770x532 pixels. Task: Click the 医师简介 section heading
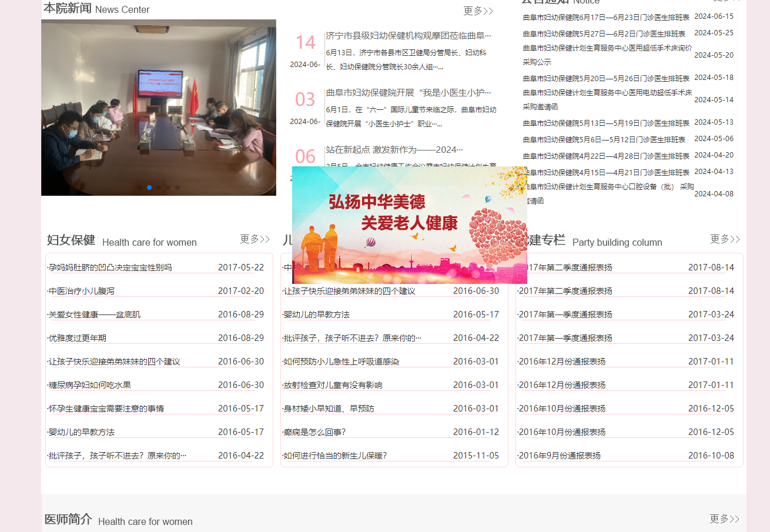[x=68, y=519]
